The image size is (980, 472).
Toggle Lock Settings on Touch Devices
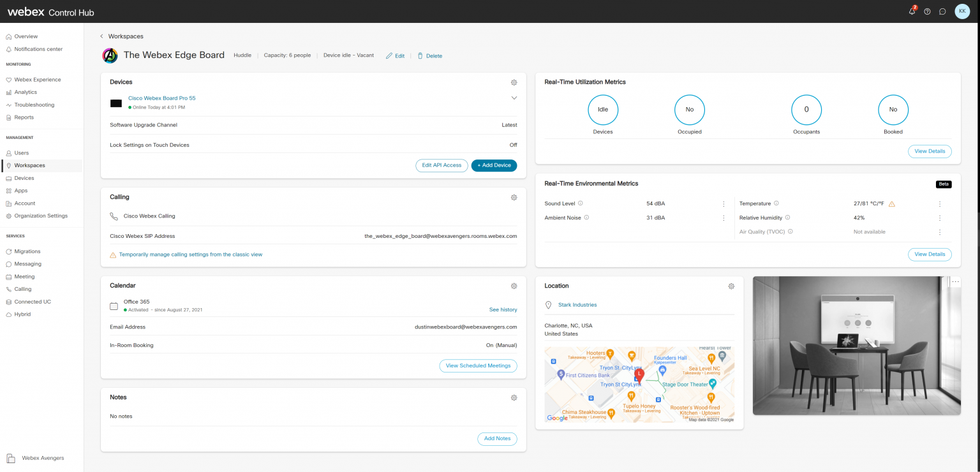(513, 145)
